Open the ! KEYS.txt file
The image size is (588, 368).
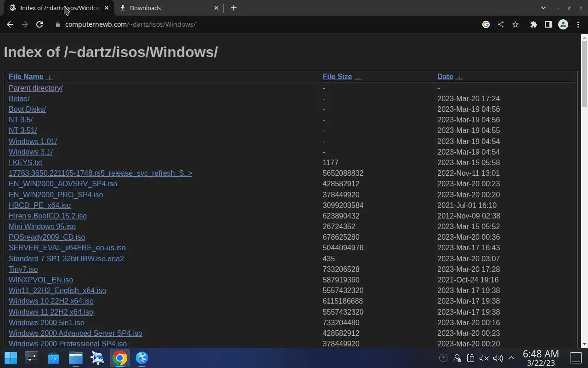pos(25,162)
